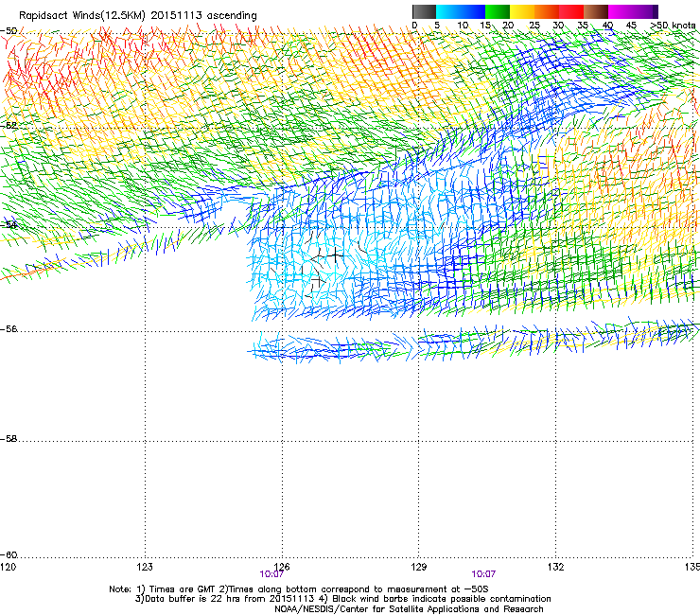Click the note line 'Times are GMT'
Screen dimensions: 700x615
tap(184, 589)
